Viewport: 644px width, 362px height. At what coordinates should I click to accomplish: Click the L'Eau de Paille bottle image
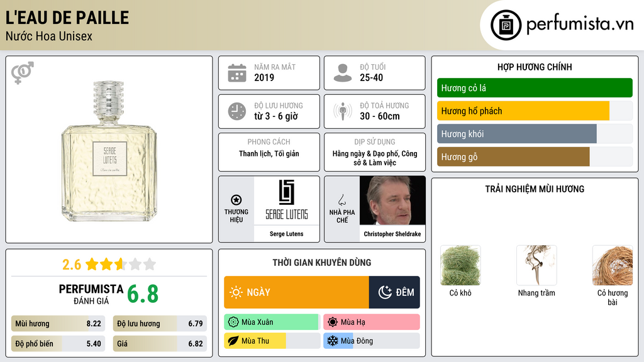(x=109, y=151)
